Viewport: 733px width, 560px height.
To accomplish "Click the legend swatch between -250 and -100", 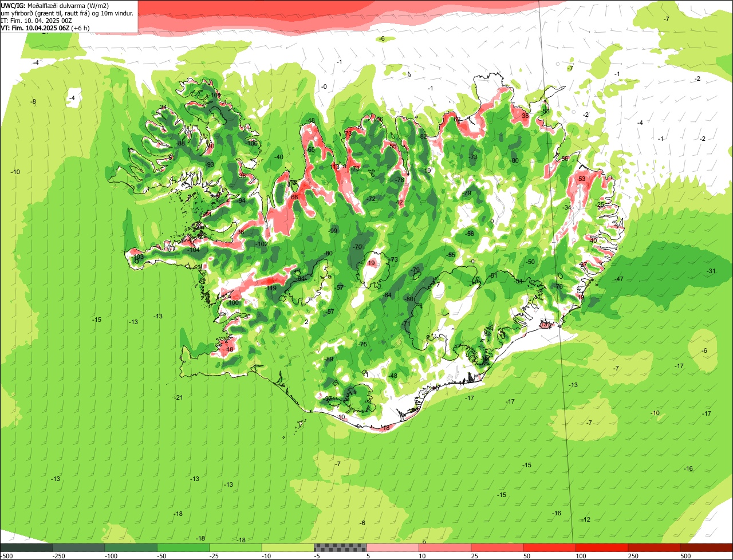I will click(x=79, y=548).
